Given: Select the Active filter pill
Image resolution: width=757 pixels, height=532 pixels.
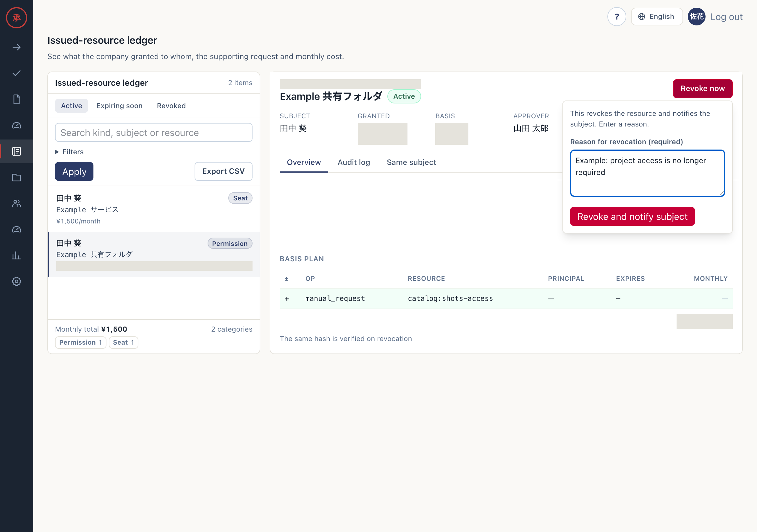Looking at the screenshot, I should [x=71, y=106].
